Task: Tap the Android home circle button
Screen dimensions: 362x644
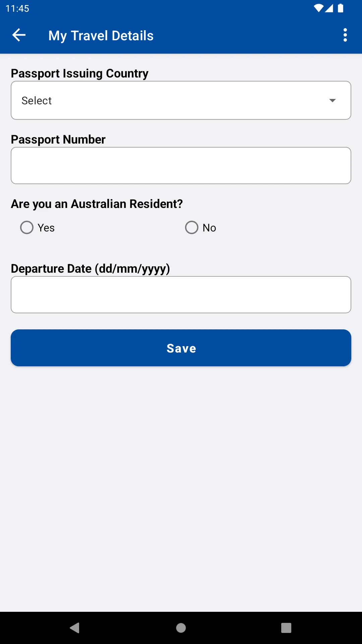Action: click(x=181, y=628)
